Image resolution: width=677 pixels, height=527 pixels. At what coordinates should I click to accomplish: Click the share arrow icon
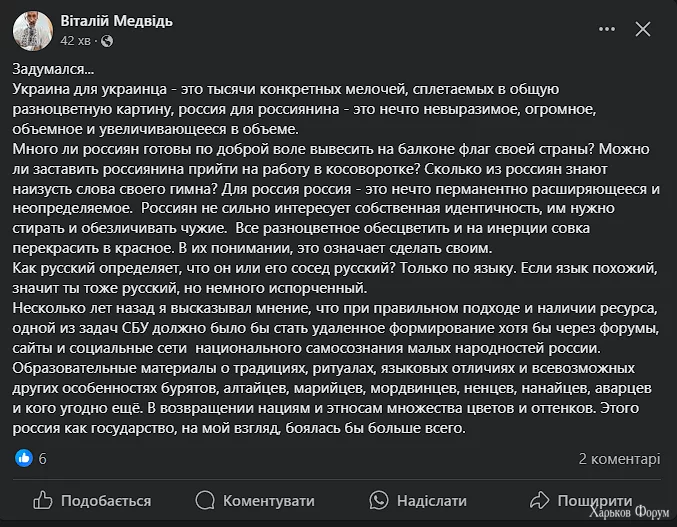(539, 500)
